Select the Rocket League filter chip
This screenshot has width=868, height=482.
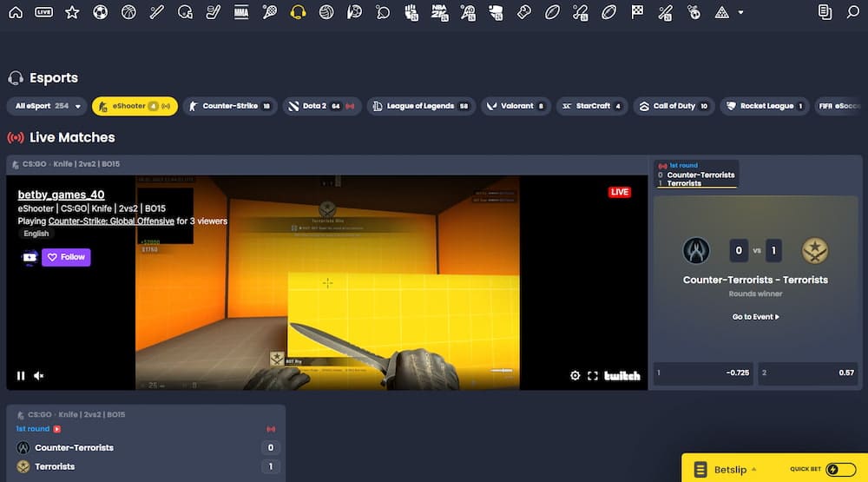point(765,106)
